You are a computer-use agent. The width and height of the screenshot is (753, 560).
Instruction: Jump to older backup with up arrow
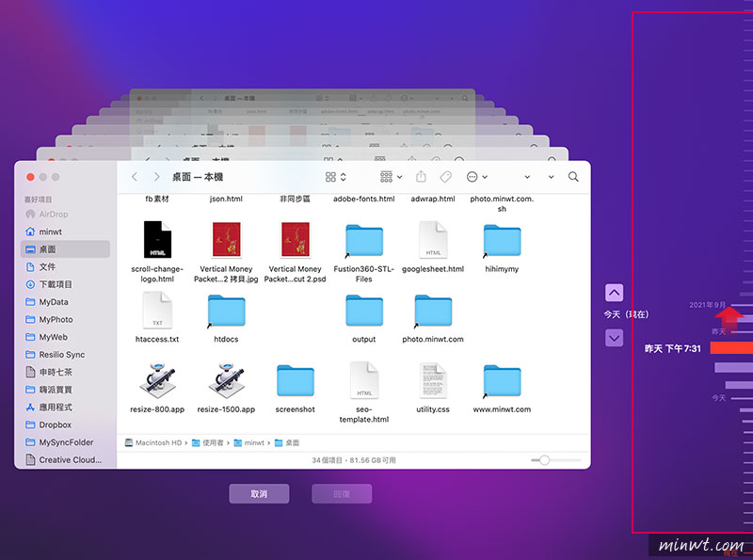pos(614,293)
